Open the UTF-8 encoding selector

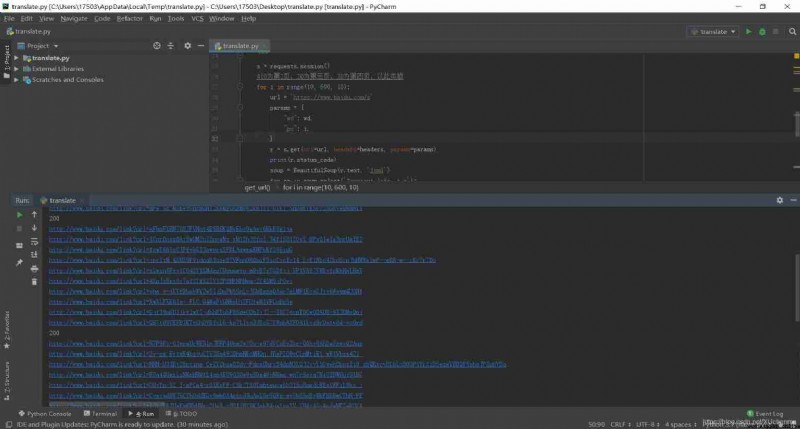pos(648,424)
